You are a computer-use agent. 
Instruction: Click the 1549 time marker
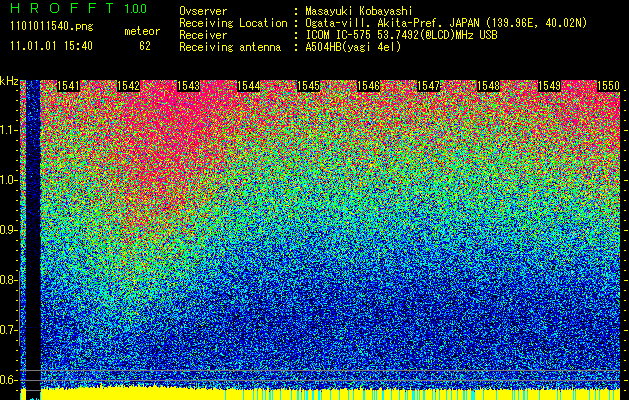(x=549, y=86)
